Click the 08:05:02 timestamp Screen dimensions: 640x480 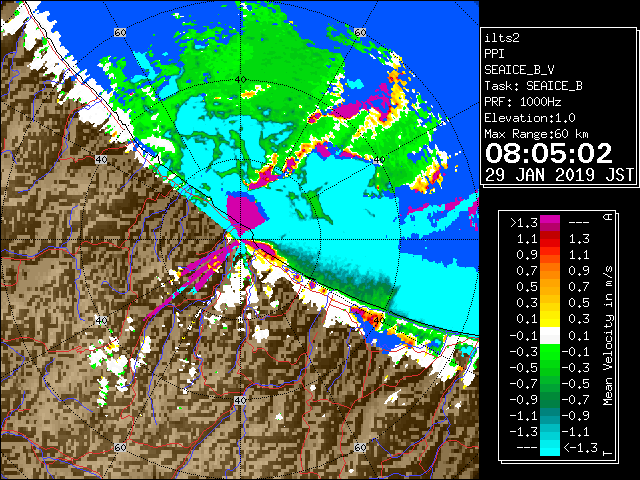coord(549,153)
